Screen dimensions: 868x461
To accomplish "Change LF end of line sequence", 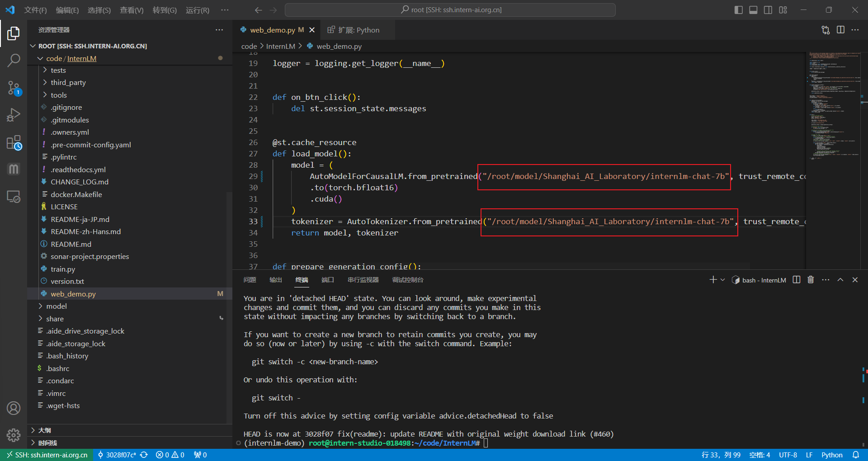I will pyautogui.click(x=809, y=455).
